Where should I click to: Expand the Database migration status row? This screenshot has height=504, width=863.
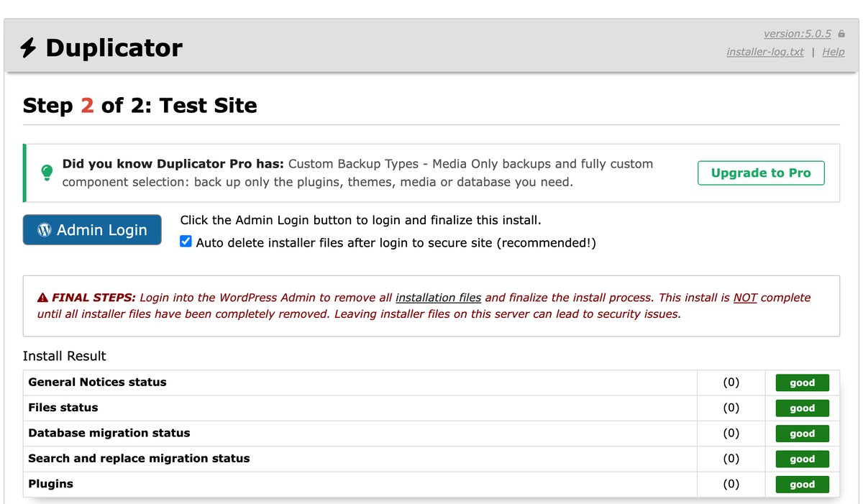coord(431,434)
